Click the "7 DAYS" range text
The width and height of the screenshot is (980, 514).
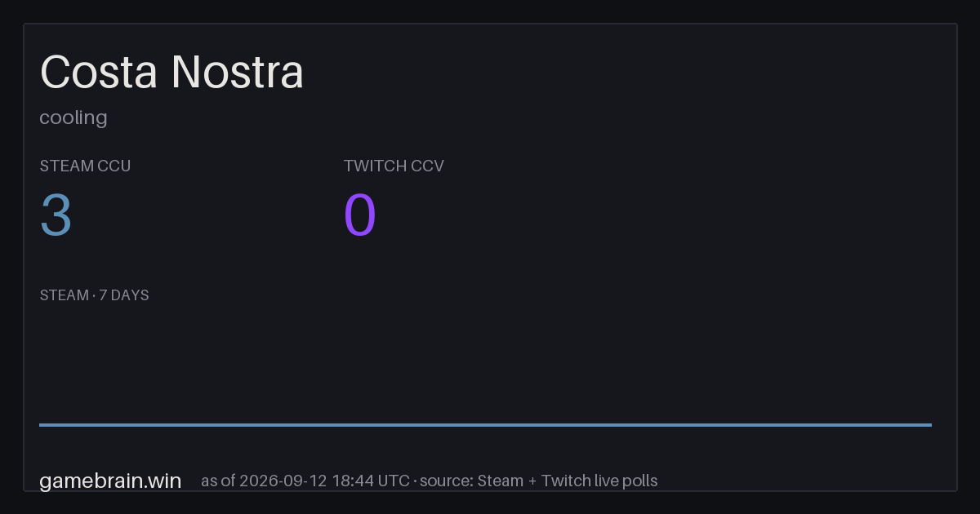pyautogui.click(x=124, y=295)
